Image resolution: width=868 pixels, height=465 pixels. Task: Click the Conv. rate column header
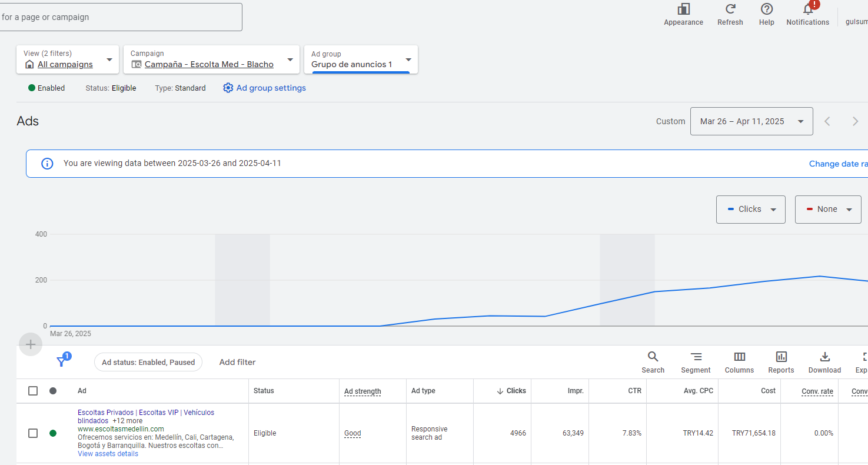(x=817, y=391)
